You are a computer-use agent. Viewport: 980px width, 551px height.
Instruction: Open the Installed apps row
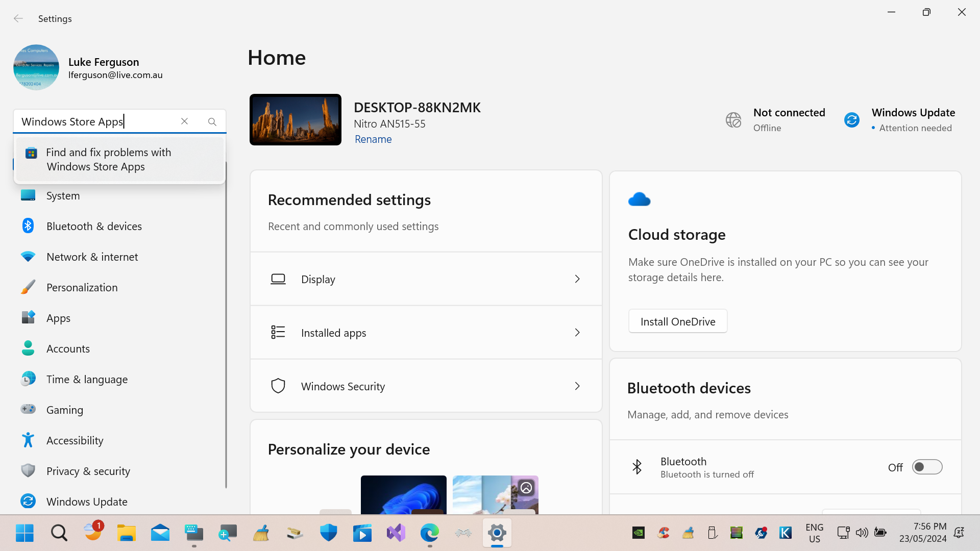pyautogui.click(x=426, y=333)
